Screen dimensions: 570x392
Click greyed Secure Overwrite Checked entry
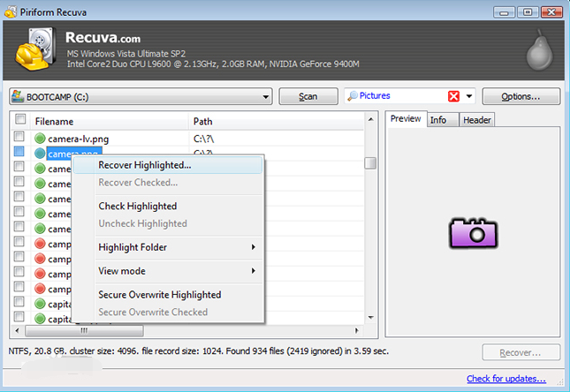pyautogui.click(x=168, y=312)
